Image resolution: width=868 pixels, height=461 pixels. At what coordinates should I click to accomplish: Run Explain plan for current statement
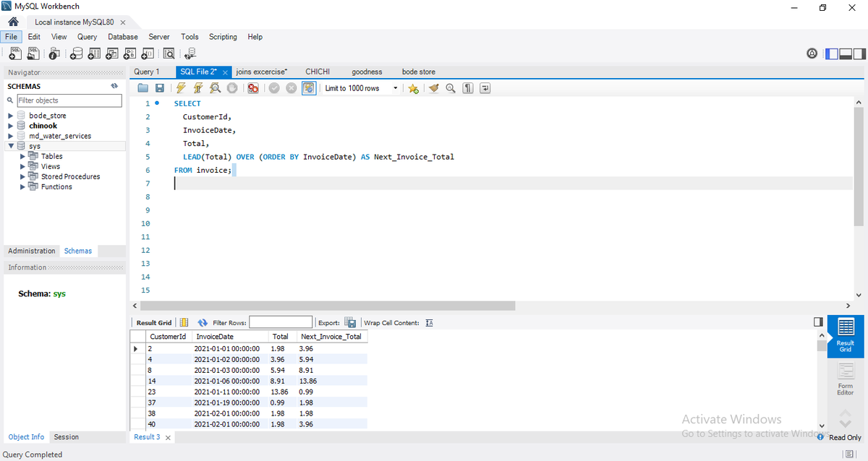pyautogui.click(x=215, y=88)
